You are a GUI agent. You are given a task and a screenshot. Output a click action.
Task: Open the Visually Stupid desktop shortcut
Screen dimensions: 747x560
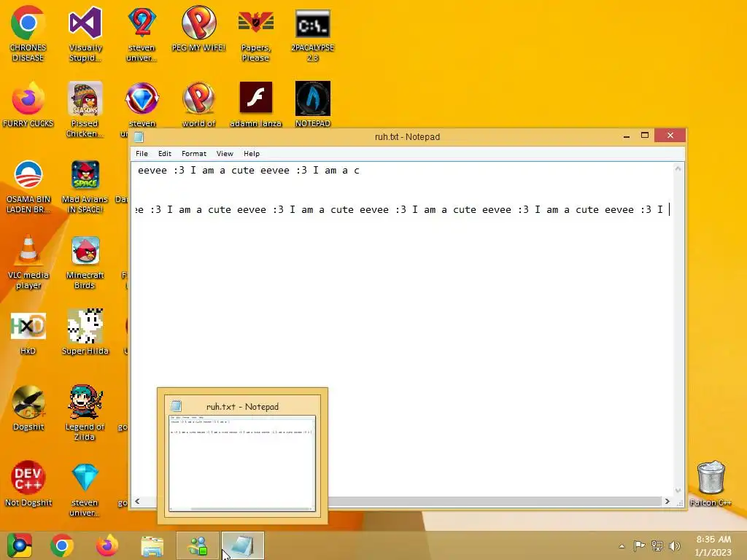click(x=85, y=34)
